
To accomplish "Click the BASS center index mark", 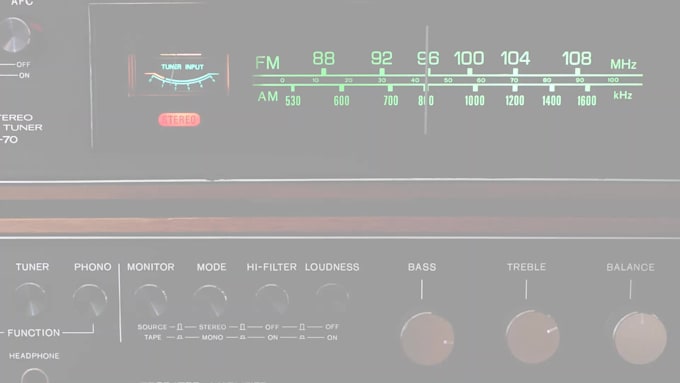I will click(x=422, y=290).
